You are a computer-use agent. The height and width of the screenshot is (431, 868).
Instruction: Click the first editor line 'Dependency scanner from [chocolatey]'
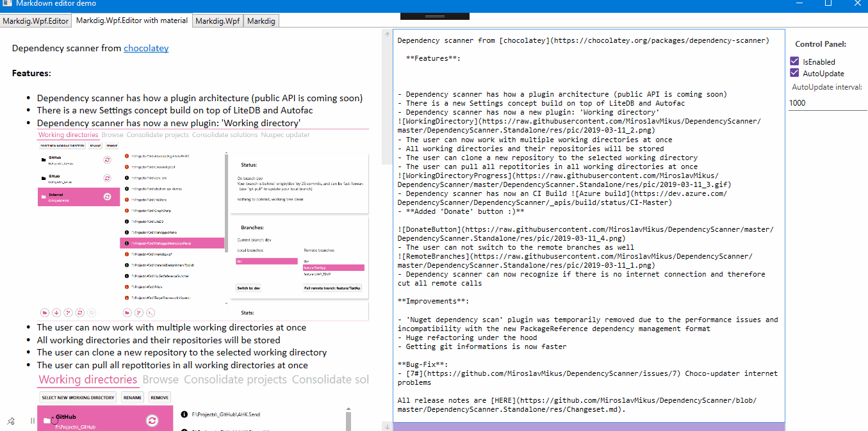(582, 40)
